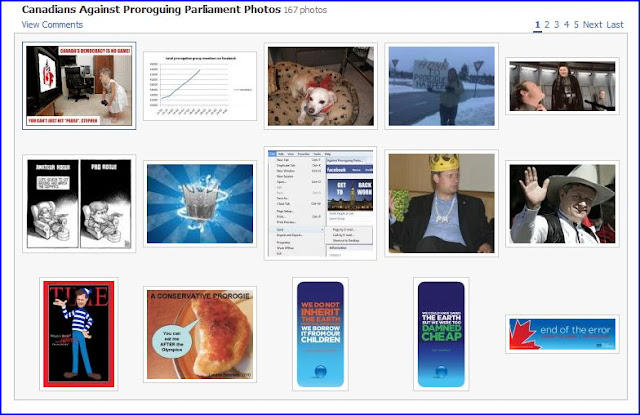Open the 'Canada's democracy is no game' photo
Viewport: 640px width, 415px height.
(x=79, y=86)
